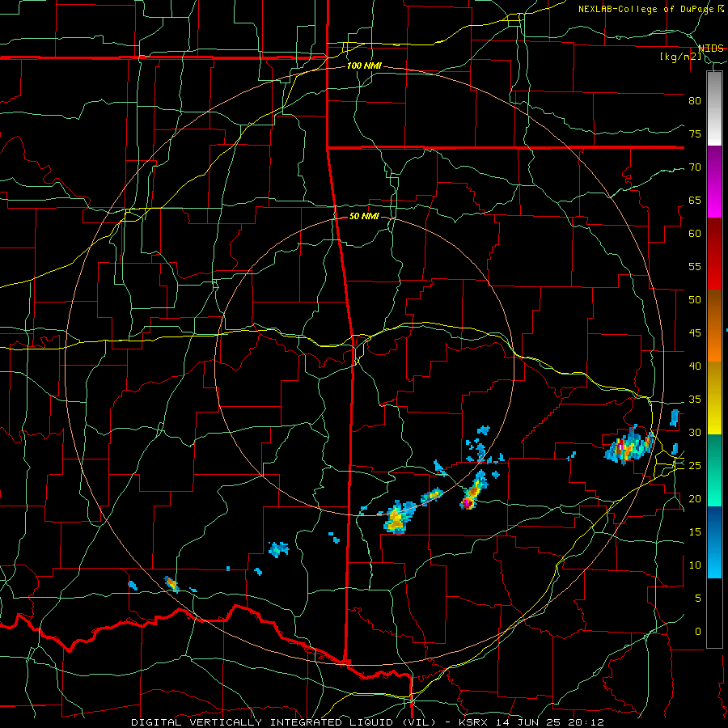
Task: Click the 75 value on the scale
Action: click(695, 133)
